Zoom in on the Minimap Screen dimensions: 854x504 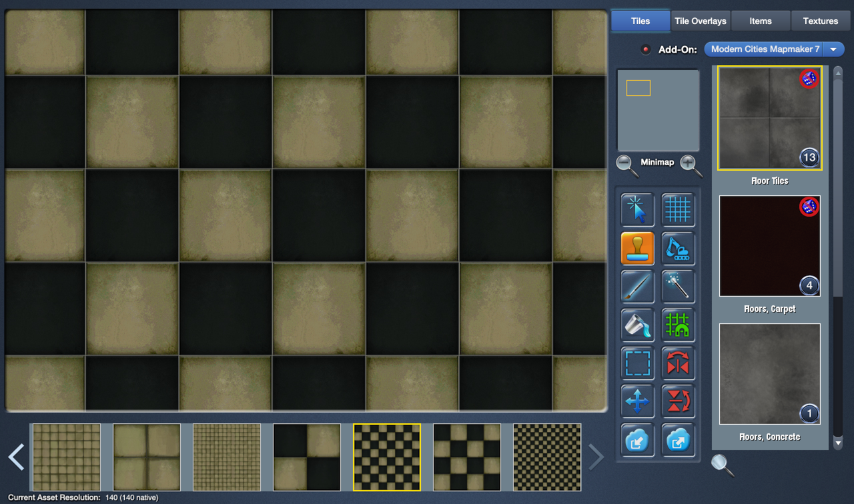[689, 162]
